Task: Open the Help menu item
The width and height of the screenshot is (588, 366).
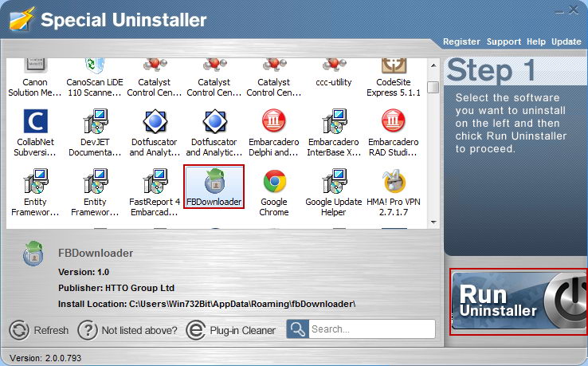Action: click(x=536, y=41)
